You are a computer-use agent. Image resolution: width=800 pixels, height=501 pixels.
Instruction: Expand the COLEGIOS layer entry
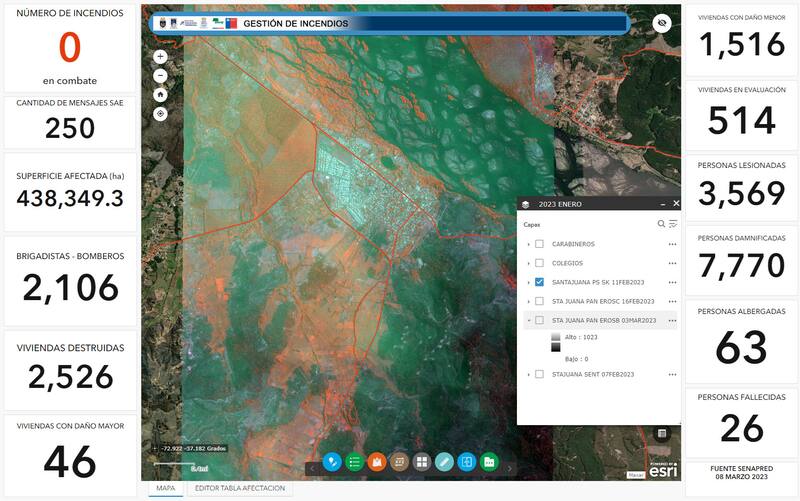click(x=528, y=263)
